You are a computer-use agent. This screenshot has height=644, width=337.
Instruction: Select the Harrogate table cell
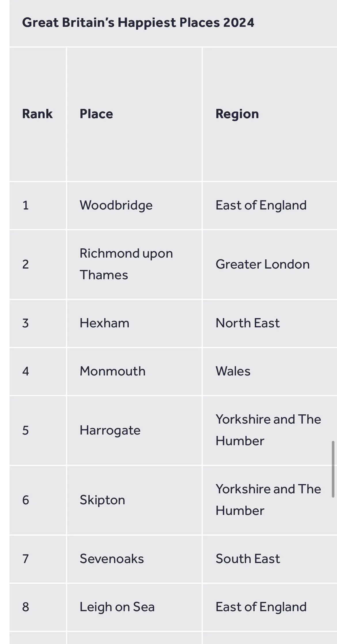[x=135, y=430]
